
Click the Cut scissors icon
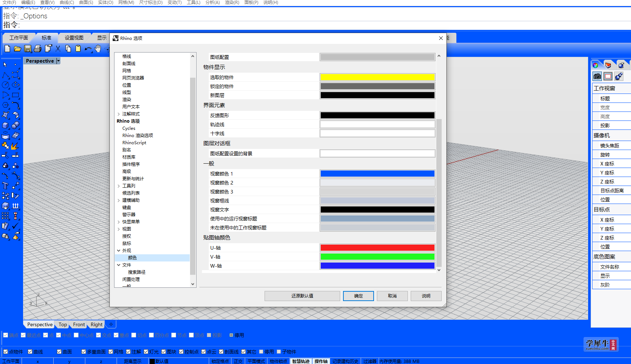pyautogui.click(x=58, y=49)
